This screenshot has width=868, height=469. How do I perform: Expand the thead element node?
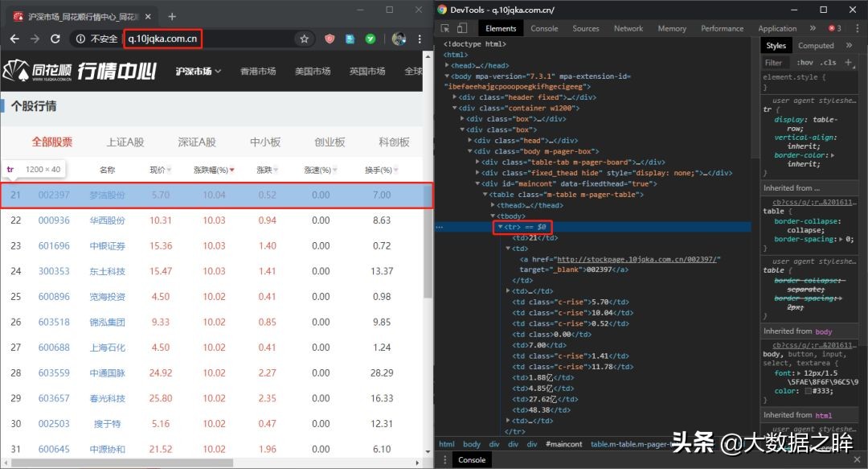pyautogui.click(x=493, y=205)
